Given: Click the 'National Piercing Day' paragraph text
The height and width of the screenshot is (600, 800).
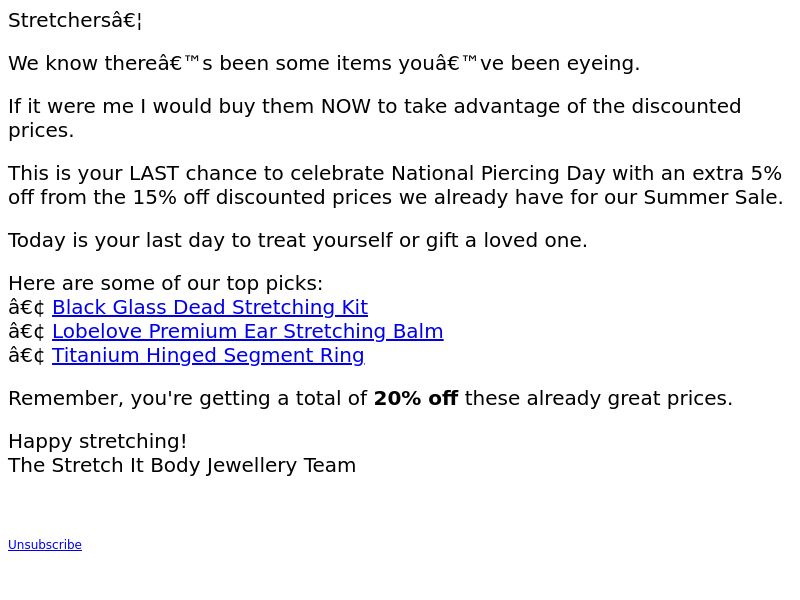Looking at the screenshot, I should [x=395, y=185].
